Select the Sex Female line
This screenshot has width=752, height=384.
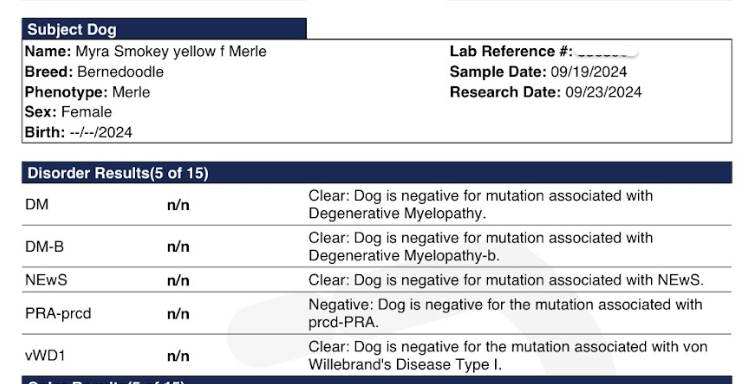pos(68,112)
